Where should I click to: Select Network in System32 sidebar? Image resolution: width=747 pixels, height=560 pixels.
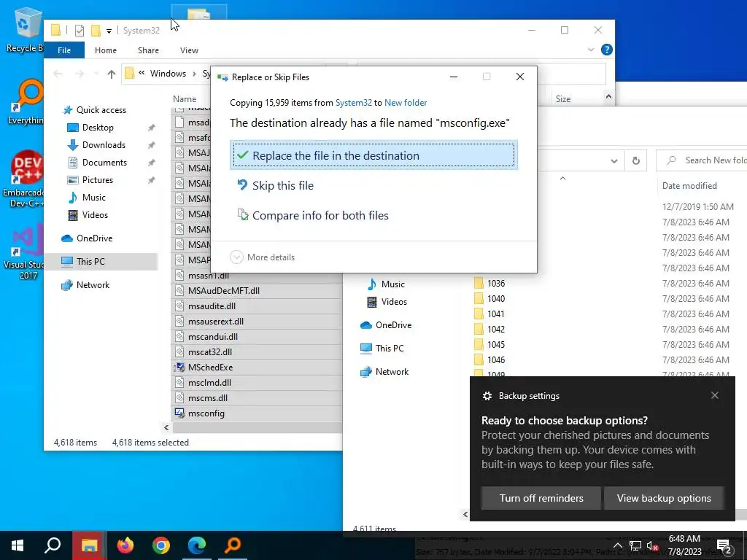[x=93, y=285]
